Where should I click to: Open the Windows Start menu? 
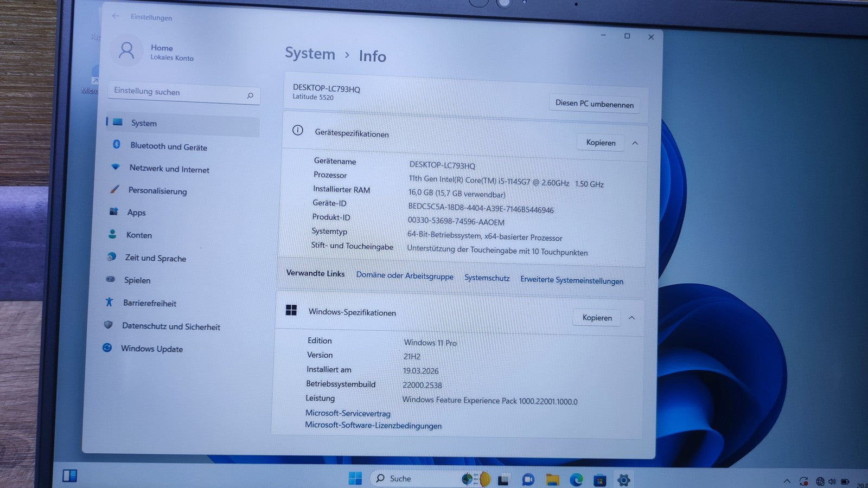[x=355, y=478]
